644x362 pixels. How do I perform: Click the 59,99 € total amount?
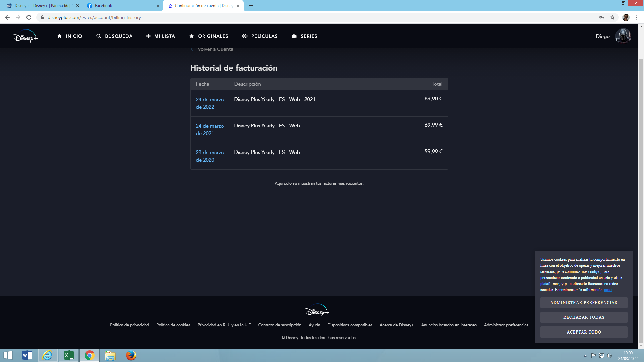point(433,152)
